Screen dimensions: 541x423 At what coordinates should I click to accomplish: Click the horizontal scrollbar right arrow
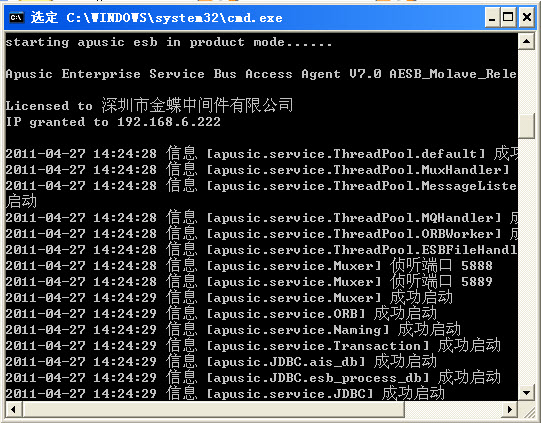coord(510,410)
